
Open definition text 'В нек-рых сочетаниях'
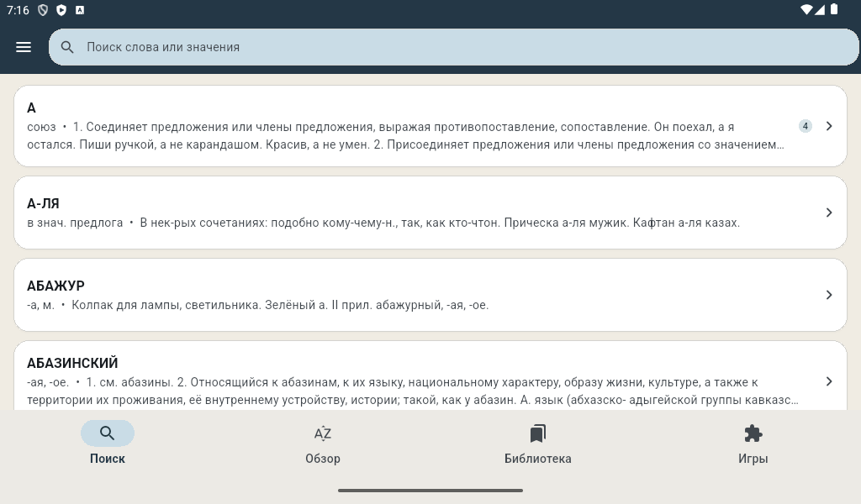tap(203, 223)
